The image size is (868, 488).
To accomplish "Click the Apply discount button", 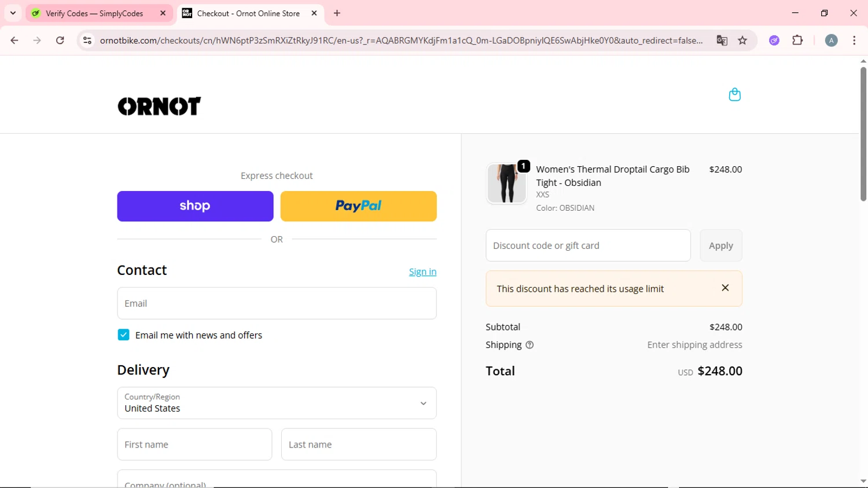I will (720, 245).
